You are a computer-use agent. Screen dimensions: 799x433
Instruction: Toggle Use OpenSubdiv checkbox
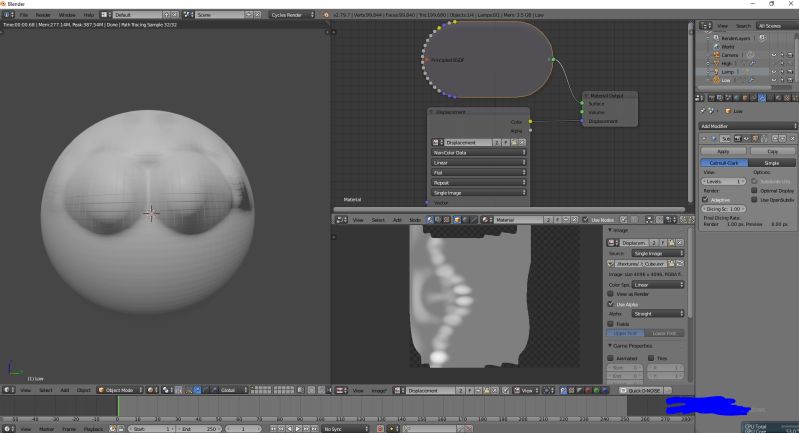[x=754, y=200]
